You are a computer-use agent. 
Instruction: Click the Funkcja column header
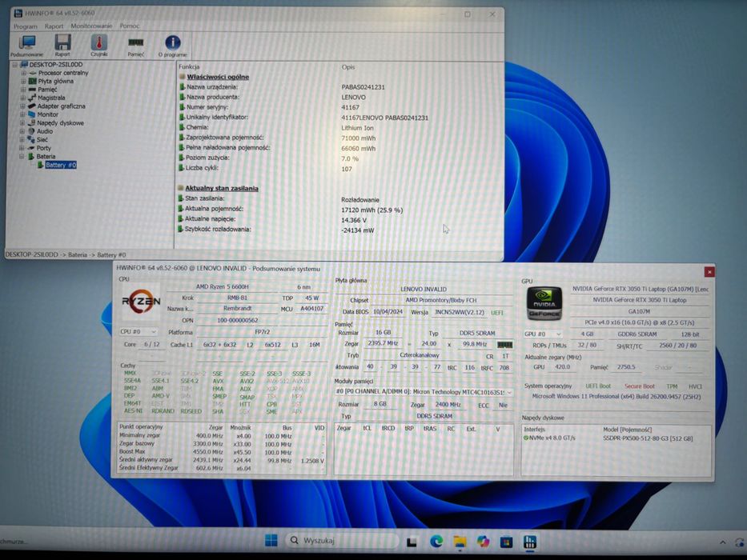tap(189, 66)
